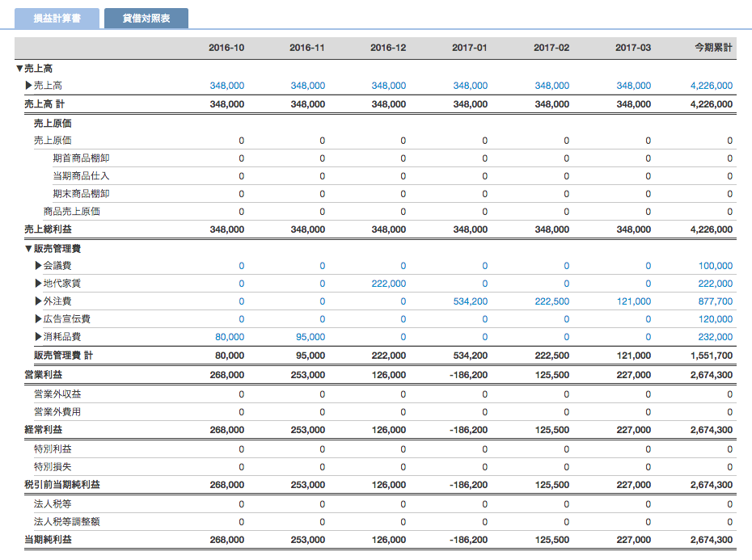Collapse the 販売管理費 section triangle
752x560 pixels.
click(x=29, y=248)
